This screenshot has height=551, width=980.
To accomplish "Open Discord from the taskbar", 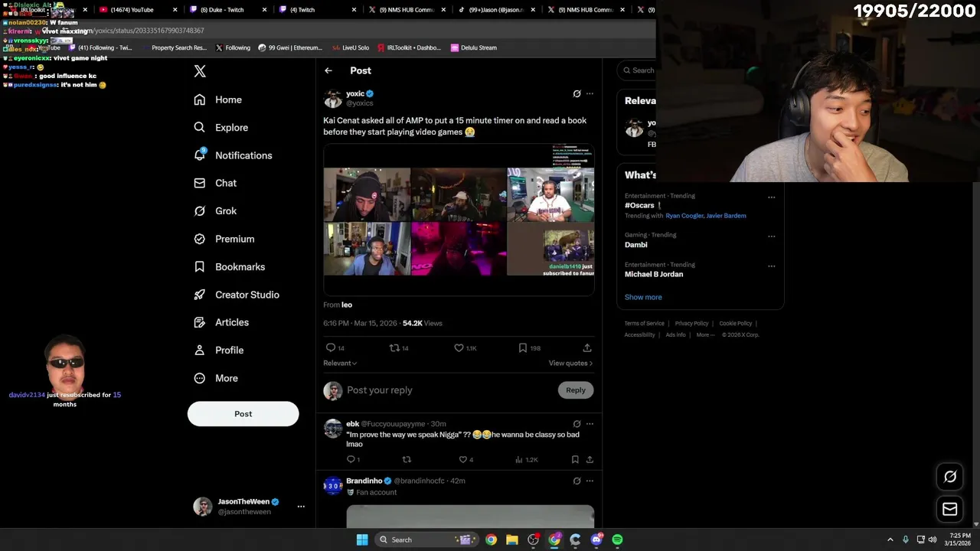I will pyautogui.click(x=596, y=540).
